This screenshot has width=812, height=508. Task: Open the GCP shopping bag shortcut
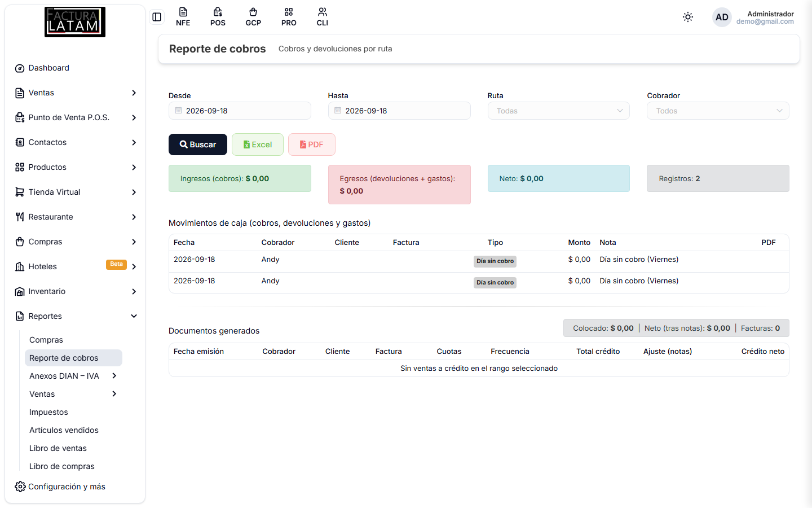click(x=253, y=17)
